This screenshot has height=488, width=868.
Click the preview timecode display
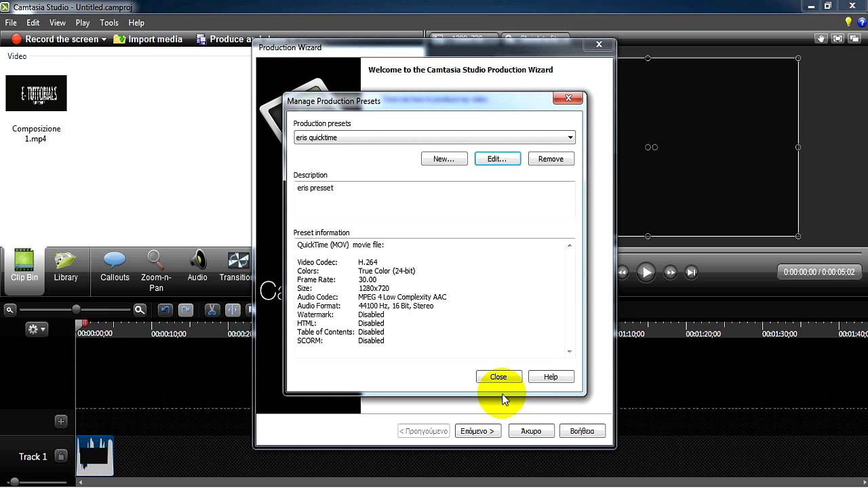(819, 272)
